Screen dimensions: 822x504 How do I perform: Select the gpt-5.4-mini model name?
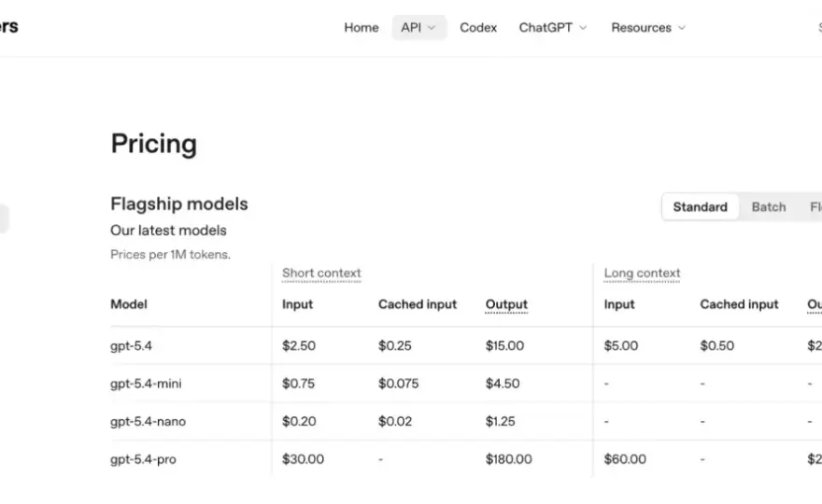click(x=146, y=384)
